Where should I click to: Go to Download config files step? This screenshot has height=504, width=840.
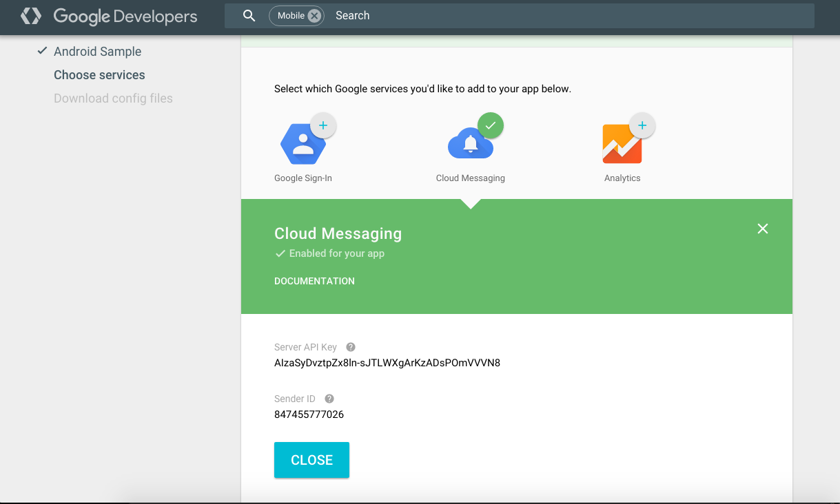113,98
